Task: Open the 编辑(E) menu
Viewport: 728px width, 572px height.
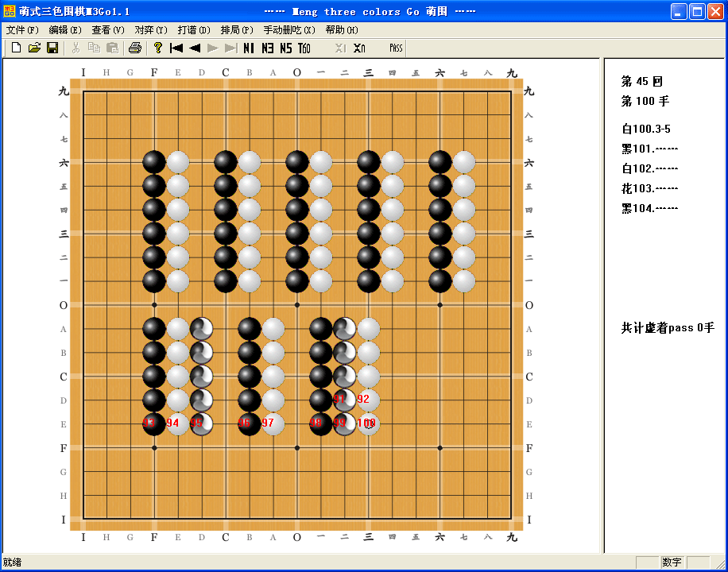Action: [65, 30]
